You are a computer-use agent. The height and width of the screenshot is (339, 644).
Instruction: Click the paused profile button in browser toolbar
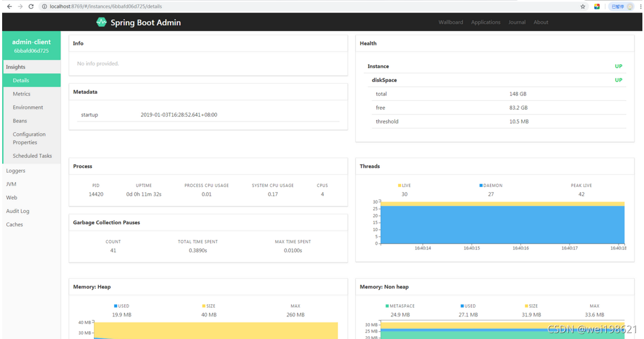pos(621,6)
